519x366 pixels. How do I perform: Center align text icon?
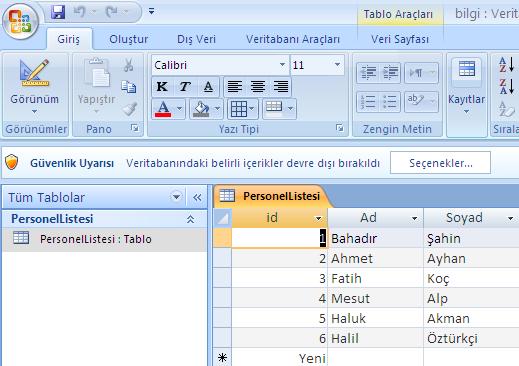258,87
